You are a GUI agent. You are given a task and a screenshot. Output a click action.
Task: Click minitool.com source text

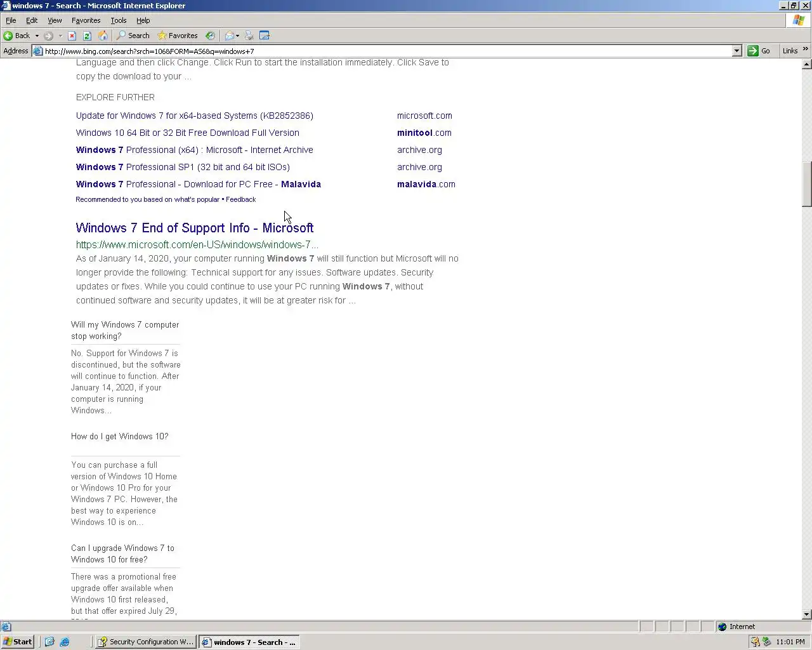(x=424, y=133)
